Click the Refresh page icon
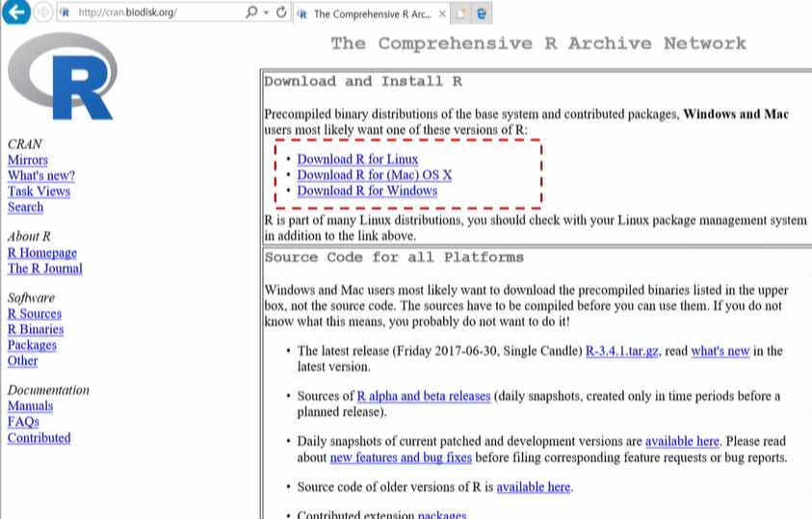The height and width of the screenshot is (519, 812). (281, 12)
